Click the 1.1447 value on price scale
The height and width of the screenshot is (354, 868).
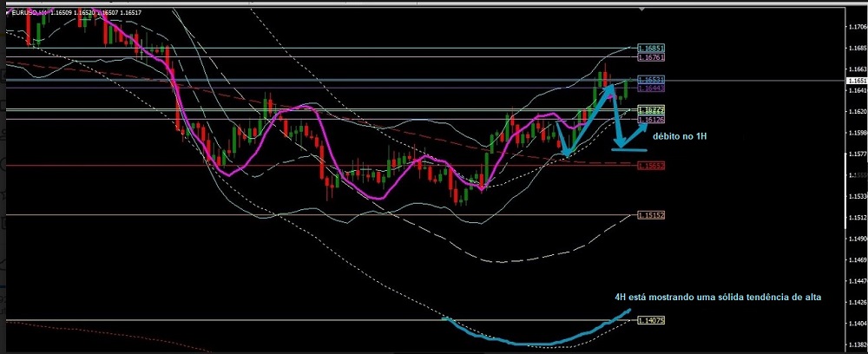click(855, 281)
